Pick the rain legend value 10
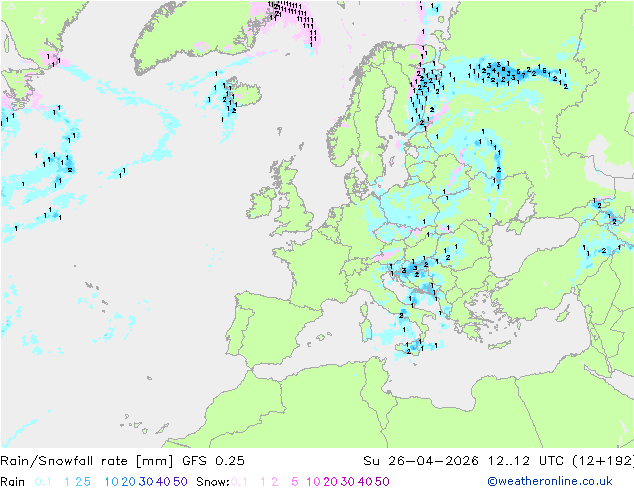 [112, 482]
